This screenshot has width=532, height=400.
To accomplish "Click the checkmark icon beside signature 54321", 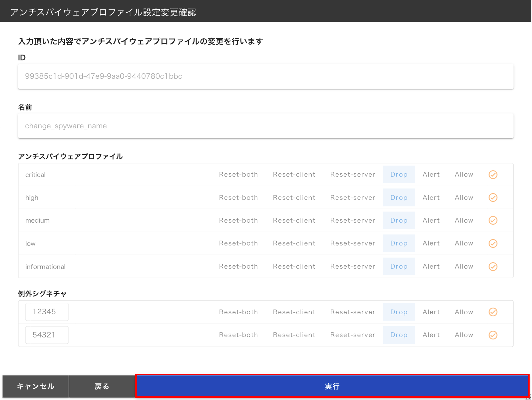I will [x=493, y=335].
